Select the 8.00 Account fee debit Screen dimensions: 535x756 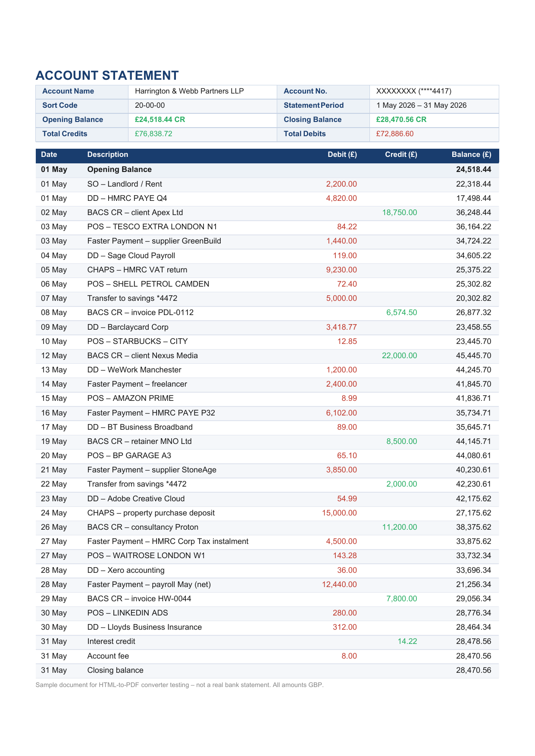[x=349, y=656]
